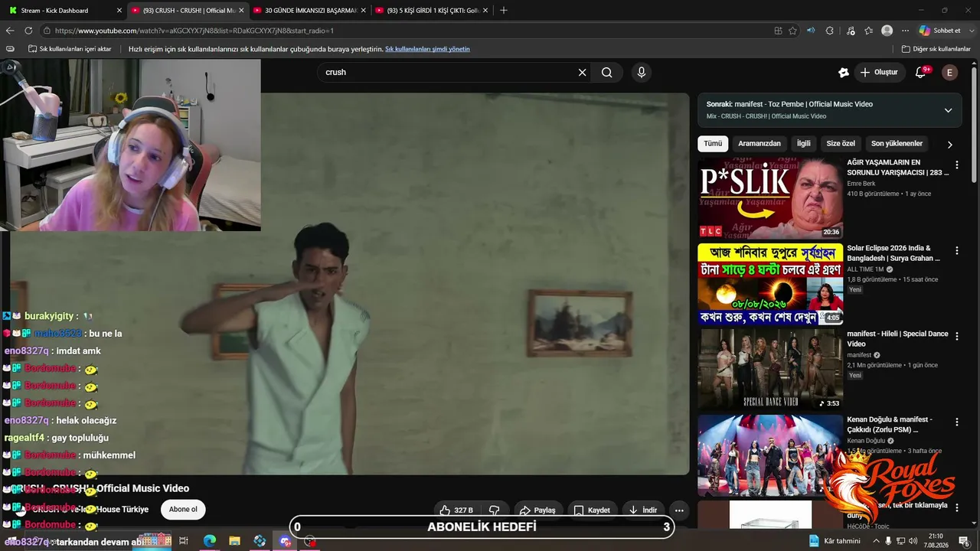Open browser extensions icon
The width and height of the screenshot is (980, 551).
(x=830, y=31)
